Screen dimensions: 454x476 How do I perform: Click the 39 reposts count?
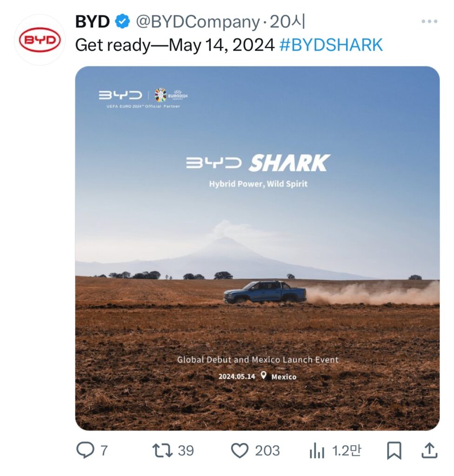pos(186,450)
